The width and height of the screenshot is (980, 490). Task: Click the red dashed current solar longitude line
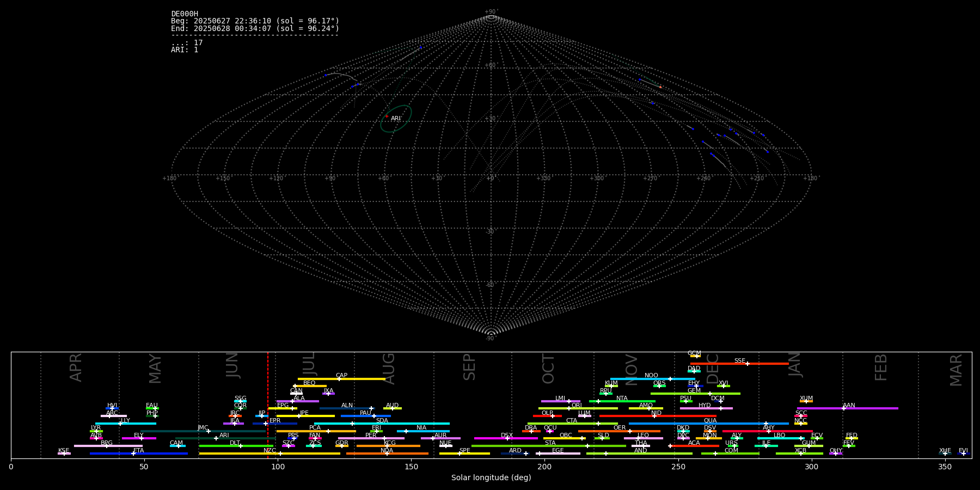268,405
